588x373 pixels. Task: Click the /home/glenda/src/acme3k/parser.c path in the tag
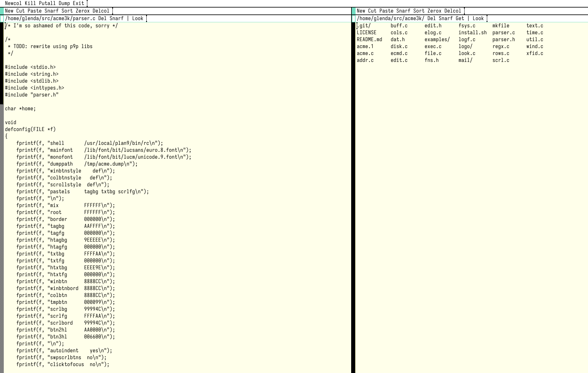(50, 19)
